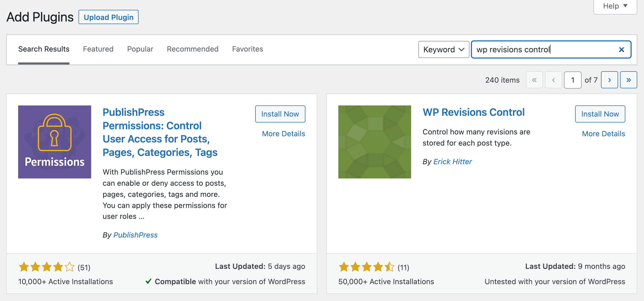Switch to the Popular plugins tab
Viewport: 644px width, 301px height.
point(140,49)
